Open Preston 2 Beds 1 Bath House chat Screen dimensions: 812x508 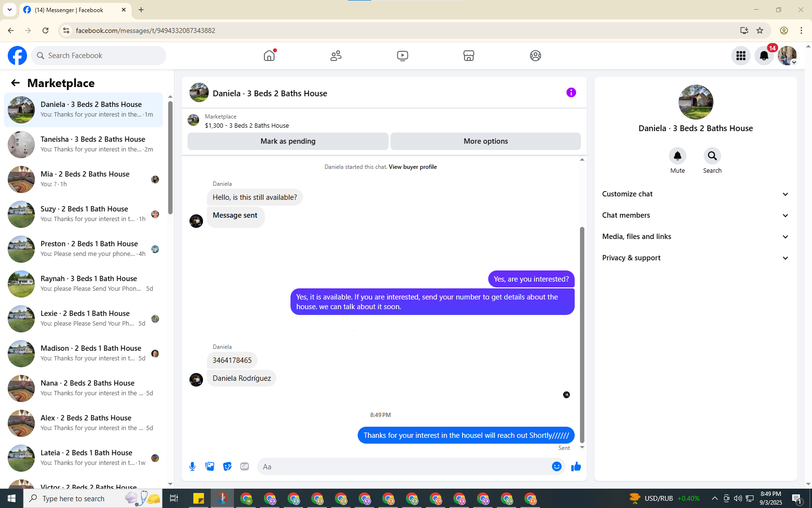tap(83, 249)
